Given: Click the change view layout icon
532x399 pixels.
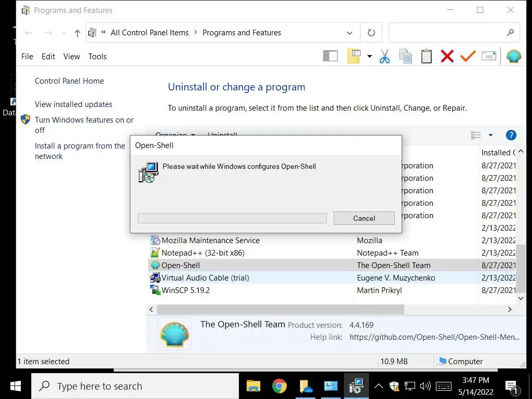Looking at the screenshot, I should (476, 135).
